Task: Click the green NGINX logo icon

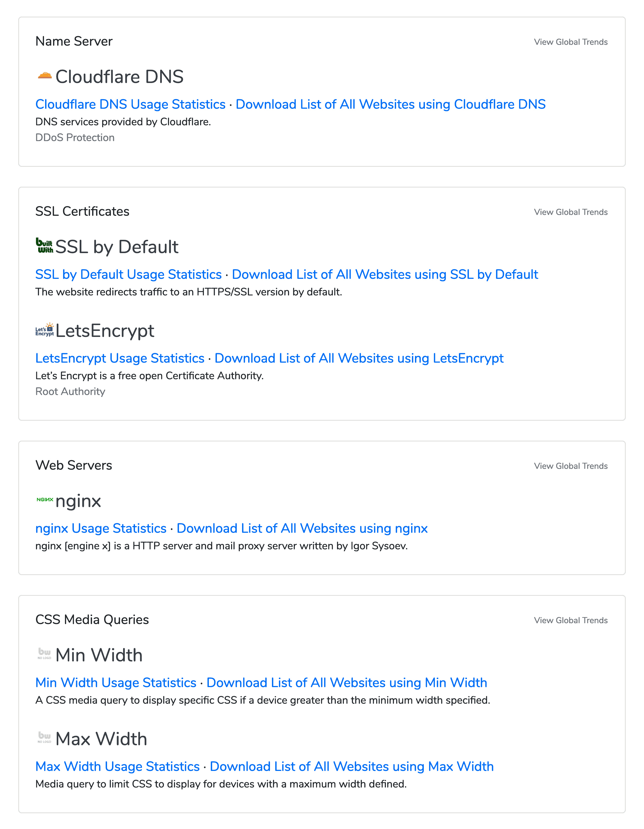Action: [45, 500]
